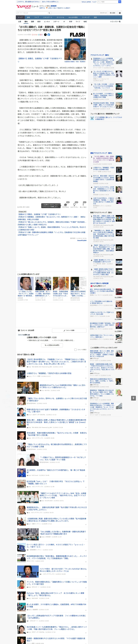This screenshot has height=644, width=138.
Task: Focus the キーワードを入力 search box
Action: pos(32,13)
